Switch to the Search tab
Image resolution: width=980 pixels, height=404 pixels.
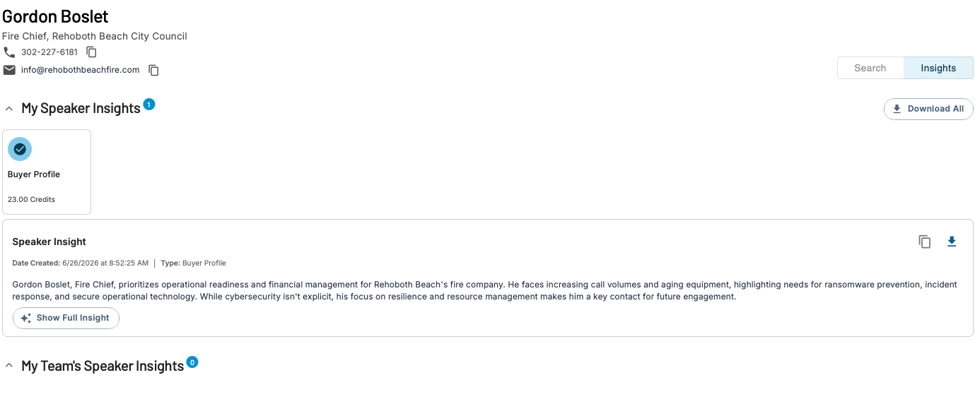coord(870,68)
